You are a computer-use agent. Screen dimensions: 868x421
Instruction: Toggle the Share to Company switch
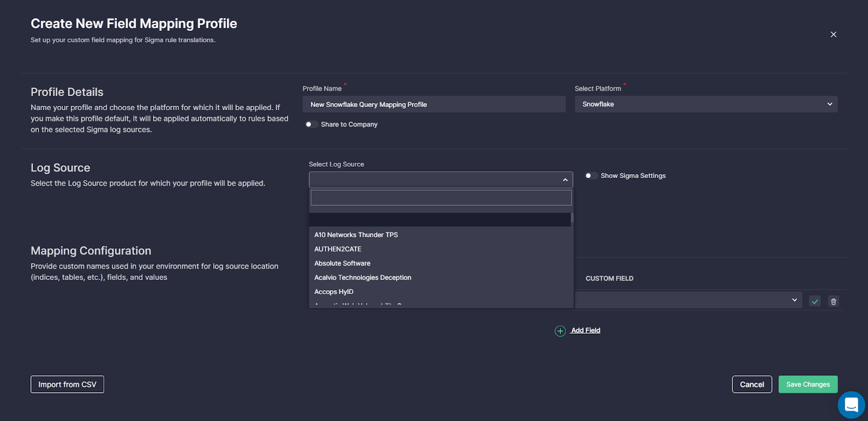click(311, 124)
